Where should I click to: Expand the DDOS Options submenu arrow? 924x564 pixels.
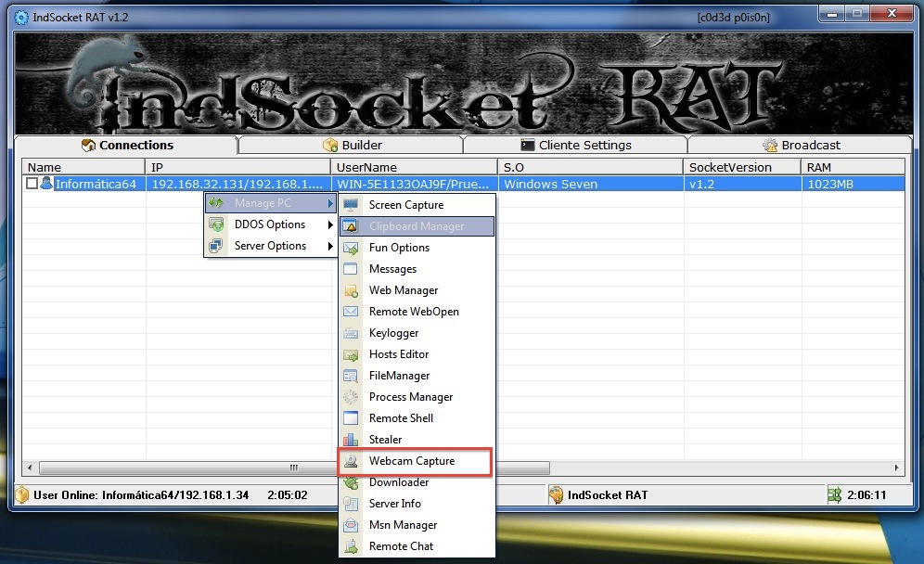point(330,224)
